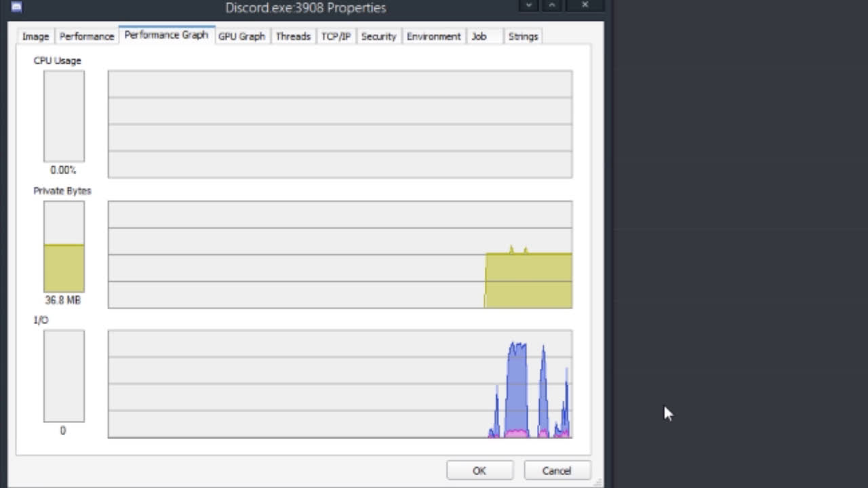Open the Environment tab
868x488 pixels.
(433, 37)
